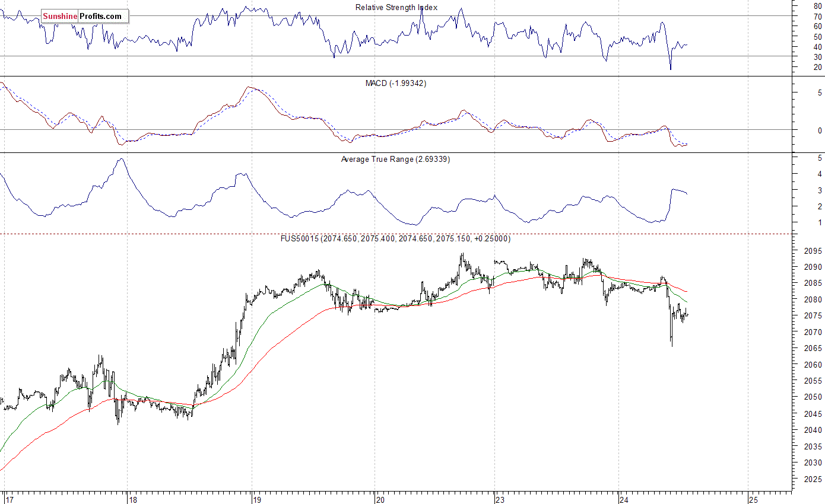Click the MACD 0 axis label

pyautogui.click(x=820, y=130)
